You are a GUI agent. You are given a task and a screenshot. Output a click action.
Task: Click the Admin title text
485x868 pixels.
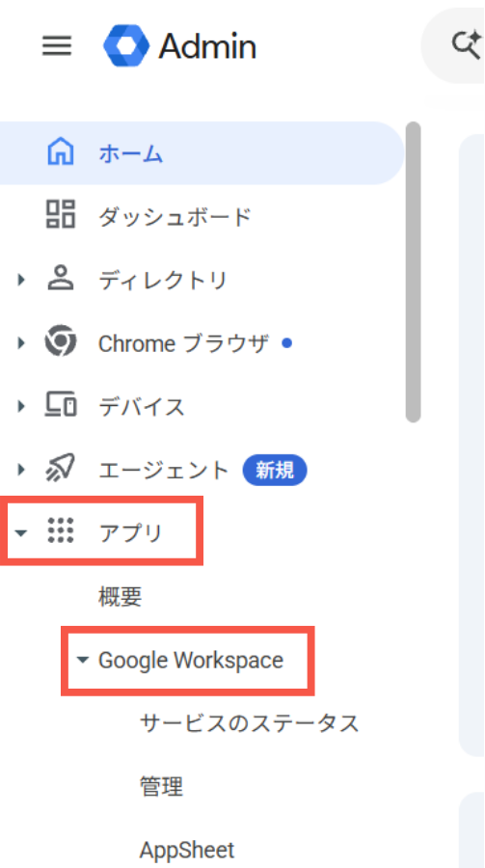tap(207, 46)
